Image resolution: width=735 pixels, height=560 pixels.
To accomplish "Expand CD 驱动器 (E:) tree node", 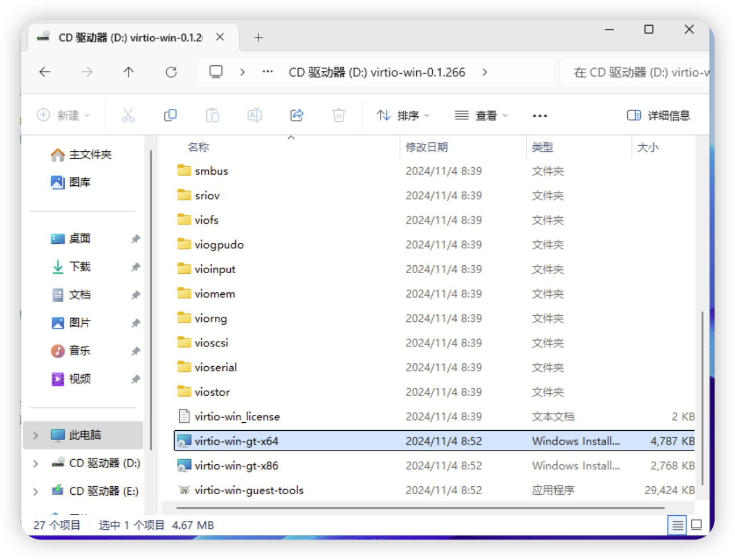I will click(36, 491).
